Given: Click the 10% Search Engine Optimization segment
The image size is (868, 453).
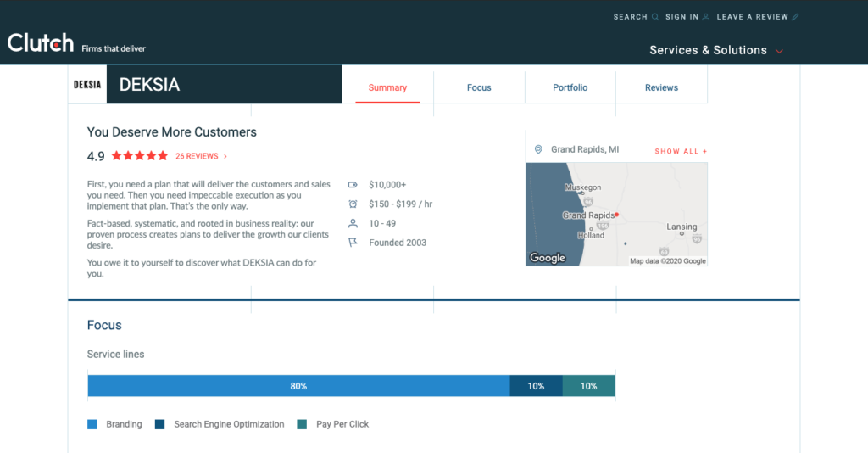Looking at the screenshot, I should tap(536, 386).
